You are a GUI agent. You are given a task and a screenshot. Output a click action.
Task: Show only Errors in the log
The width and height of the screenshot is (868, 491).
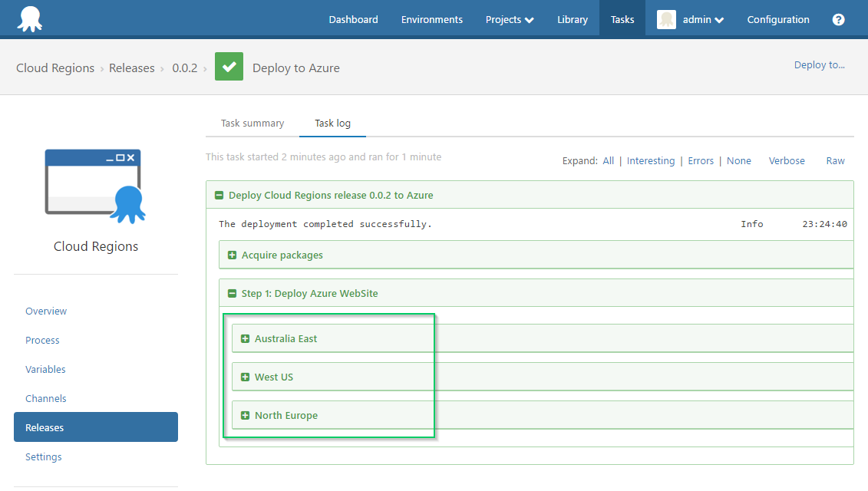pyautogui.click(x=701, y=160)
